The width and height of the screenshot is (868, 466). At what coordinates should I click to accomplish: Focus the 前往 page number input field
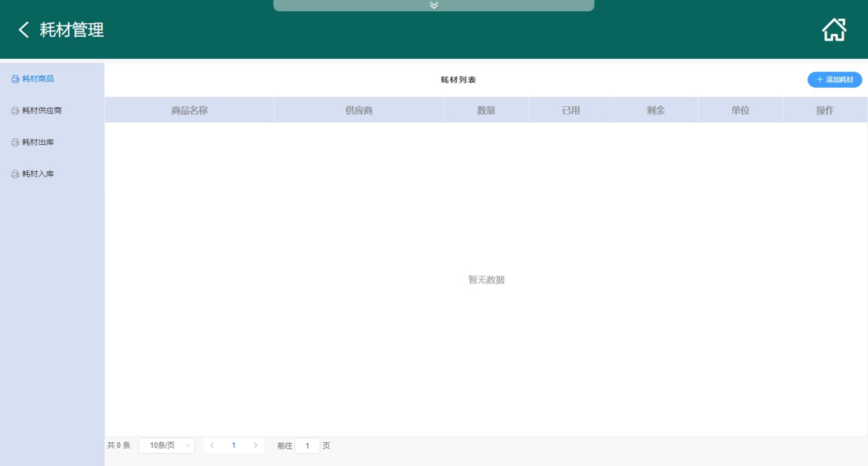point(307,446)
